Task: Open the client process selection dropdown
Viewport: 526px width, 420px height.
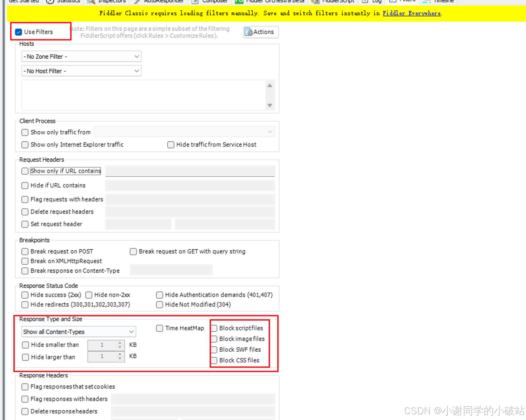Action: coord(185,132)
